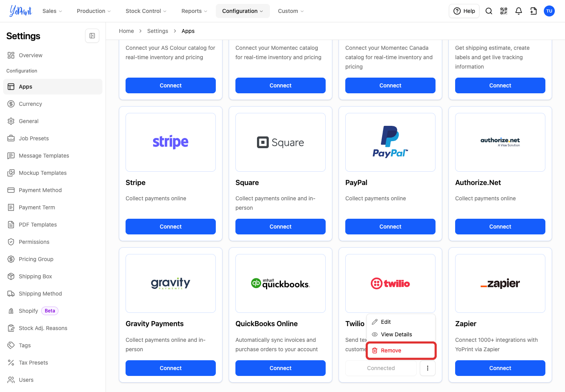Click the Help button
Image resolution: width=565 pixels, height=392 pixels.
pyautogui.click(x=464, y=11)
